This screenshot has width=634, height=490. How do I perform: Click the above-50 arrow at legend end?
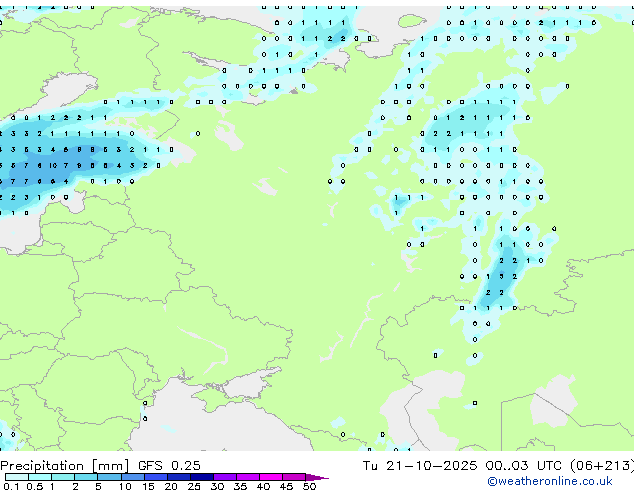coord(317,477)
